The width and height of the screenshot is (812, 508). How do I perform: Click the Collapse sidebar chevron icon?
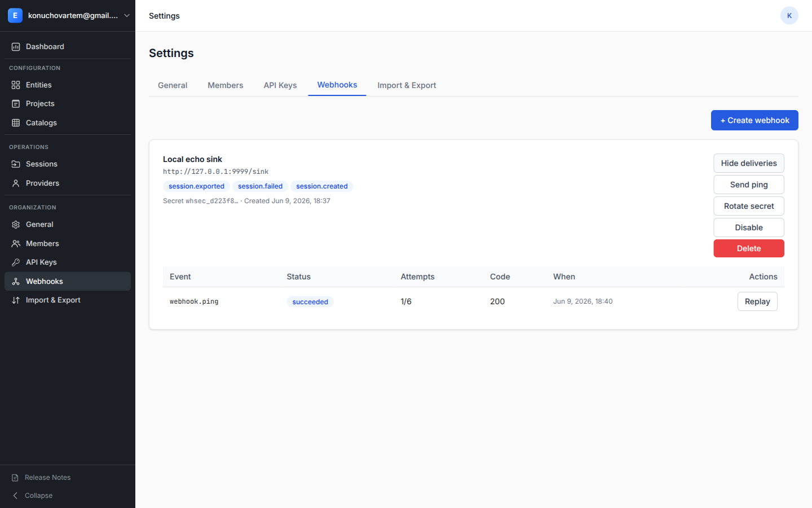click(15, 496)
